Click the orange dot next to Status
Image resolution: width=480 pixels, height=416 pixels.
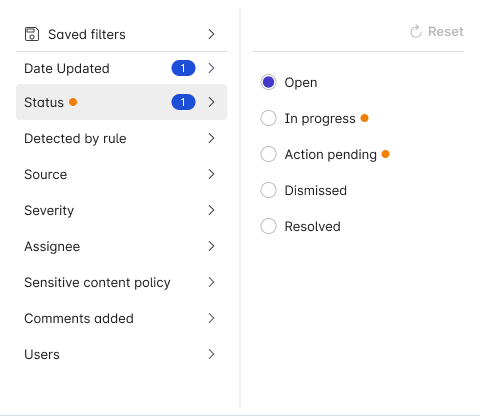73,102
